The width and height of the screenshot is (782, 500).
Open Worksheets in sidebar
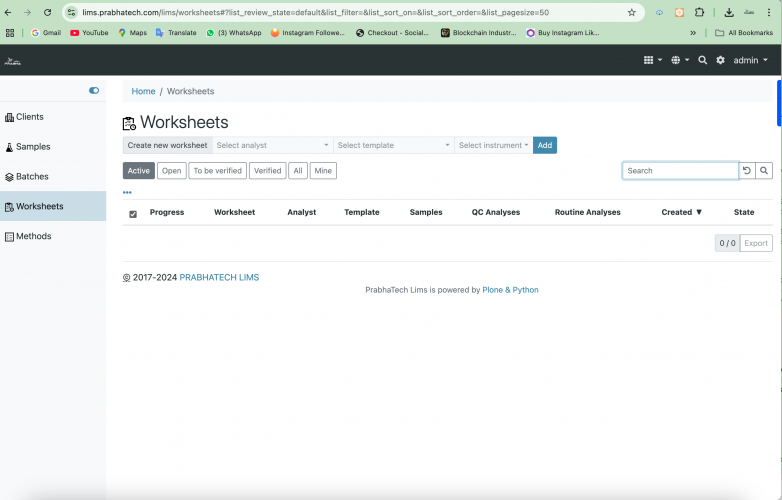click(53, 206)
